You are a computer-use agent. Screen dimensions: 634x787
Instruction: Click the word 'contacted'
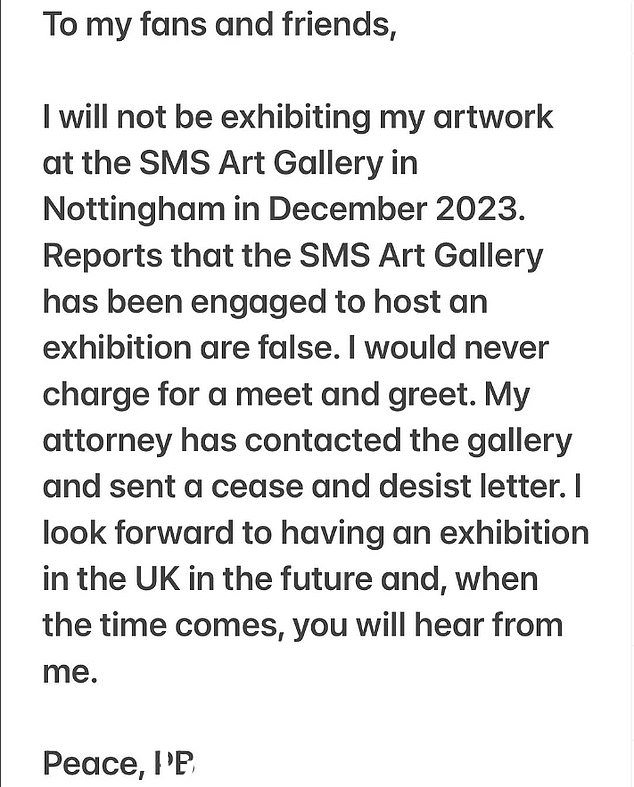click(x=323, y=440)
